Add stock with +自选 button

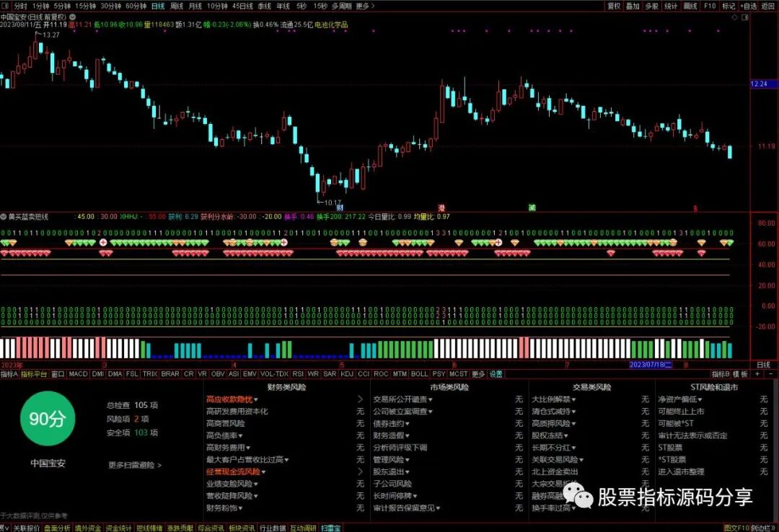[x=749, y=6]
